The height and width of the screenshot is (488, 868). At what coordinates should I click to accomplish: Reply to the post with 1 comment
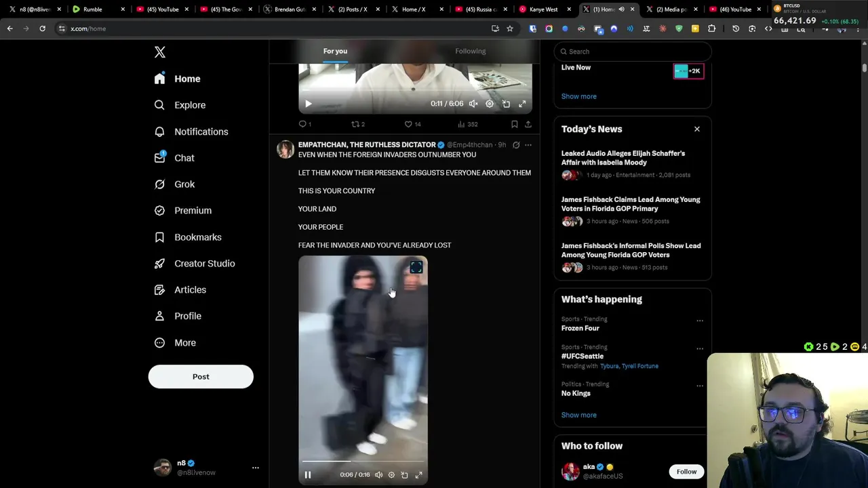coord(304,124)
